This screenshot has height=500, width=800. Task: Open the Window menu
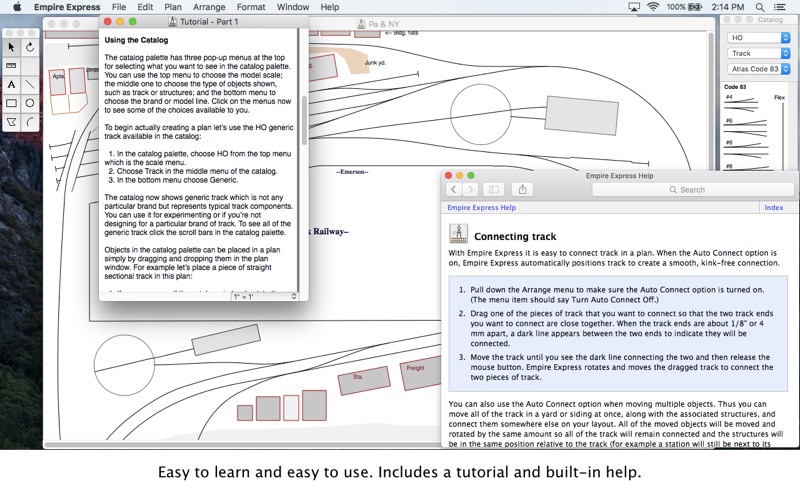pyautogui.click(x=293, y=7)
